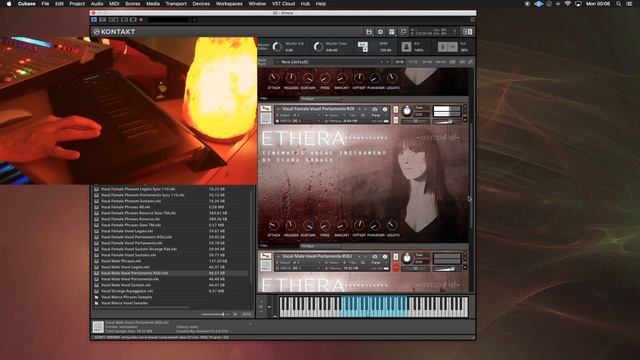Image resolution: width=640 pixels, height=360 pixels.
Task: Click instrument info icon at browser bottom
Action: tap(98, 327)
